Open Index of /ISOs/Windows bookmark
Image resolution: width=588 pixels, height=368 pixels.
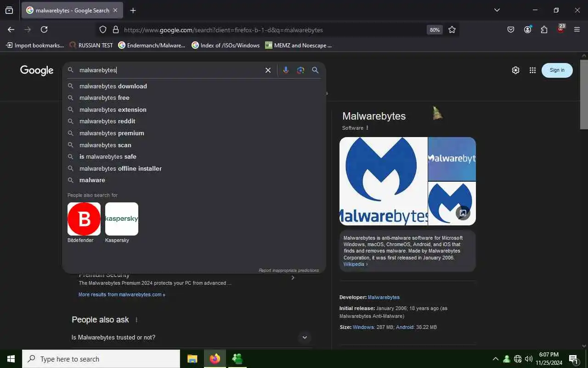pyautogui.click(x=226, y=46)
